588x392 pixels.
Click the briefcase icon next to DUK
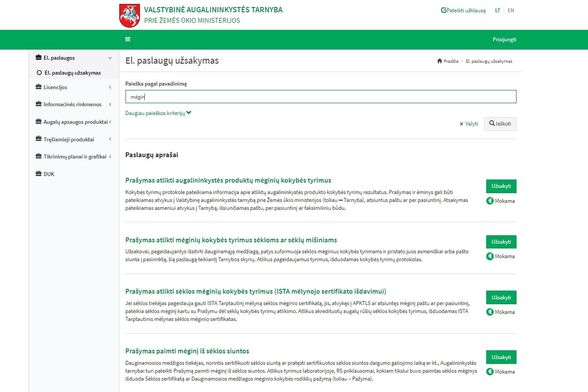pos(38,174)
